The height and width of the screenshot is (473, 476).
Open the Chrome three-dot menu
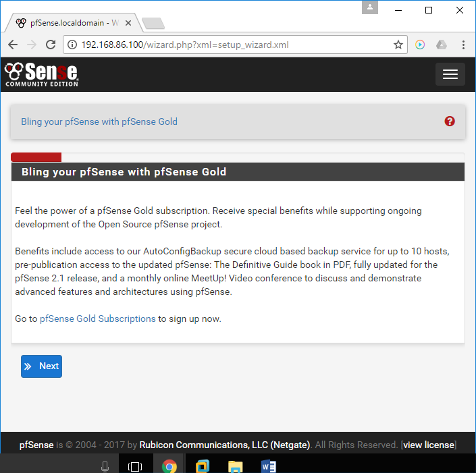[x=463, y=45]
